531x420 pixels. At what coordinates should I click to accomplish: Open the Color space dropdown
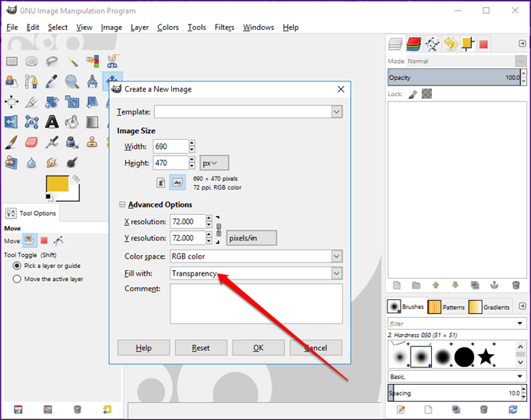pyautogui.click(x=256, y=256)
